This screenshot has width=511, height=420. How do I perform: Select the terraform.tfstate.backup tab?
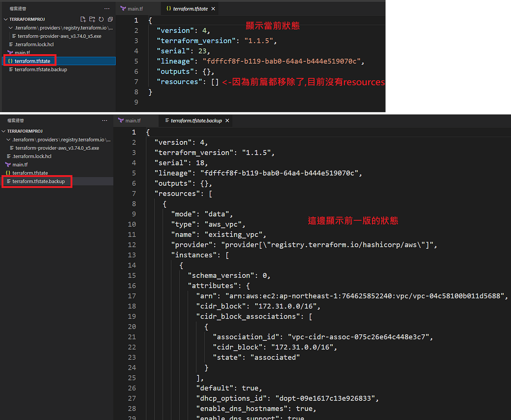pos(194,121)
